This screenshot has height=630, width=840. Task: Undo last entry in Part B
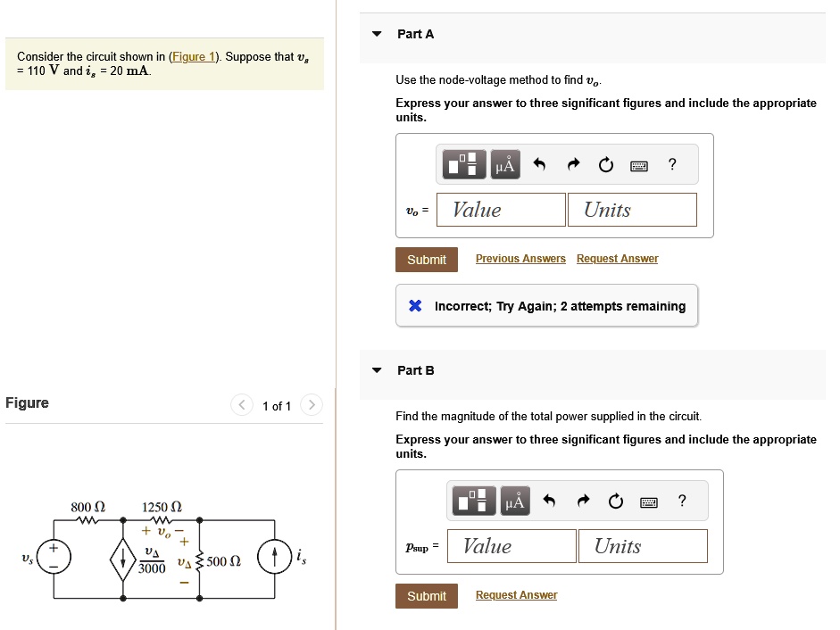[549, 501]
